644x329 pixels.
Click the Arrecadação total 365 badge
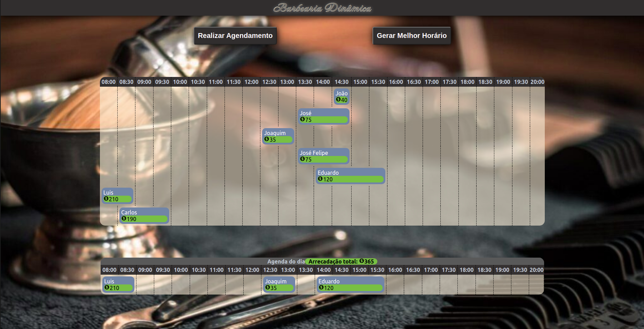(x=341, y=261)
